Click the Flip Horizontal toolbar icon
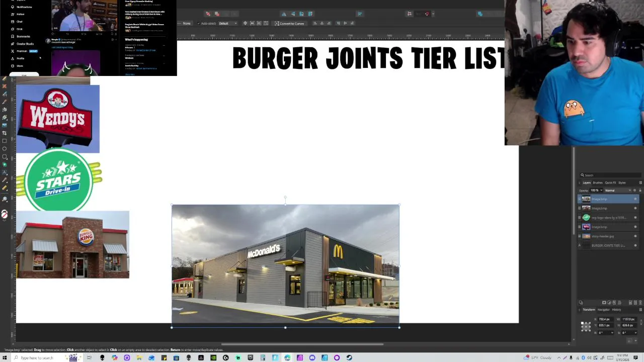Image resolution: width=644 pixels, height=362 pixels. [284, 14]
